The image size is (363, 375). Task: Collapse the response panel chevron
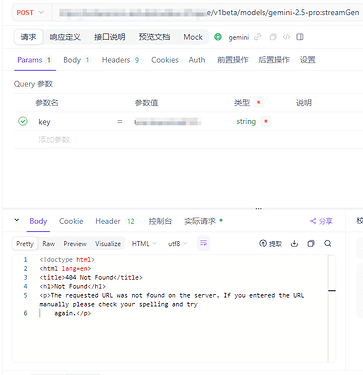[17, 220]
